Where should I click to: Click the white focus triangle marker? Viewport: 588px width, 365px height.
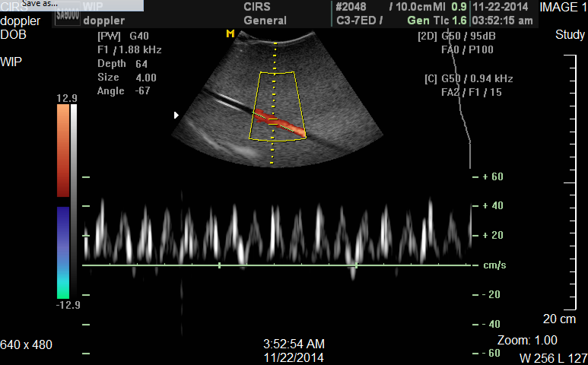pyautogui.click(x=176, y=115)
